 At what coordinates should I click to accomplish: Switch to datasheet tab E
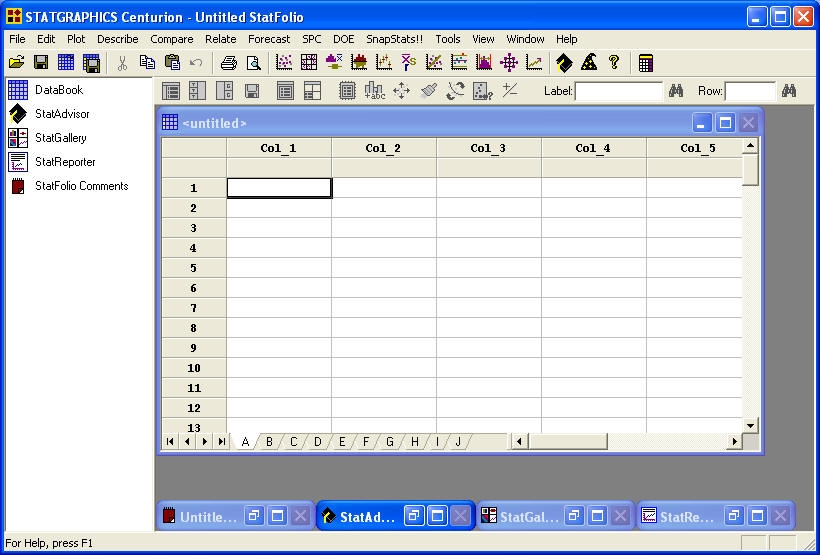[x=342, y=442]
